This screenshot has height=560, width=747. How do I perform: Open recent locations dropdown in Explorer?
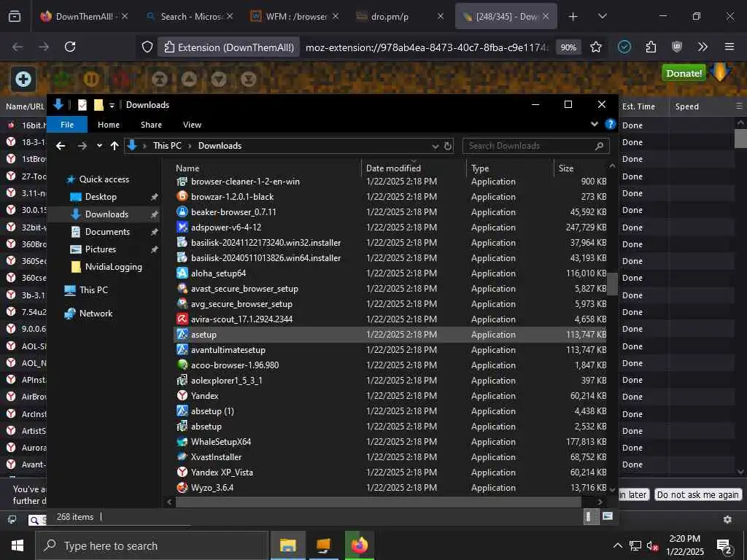point(99,146)
